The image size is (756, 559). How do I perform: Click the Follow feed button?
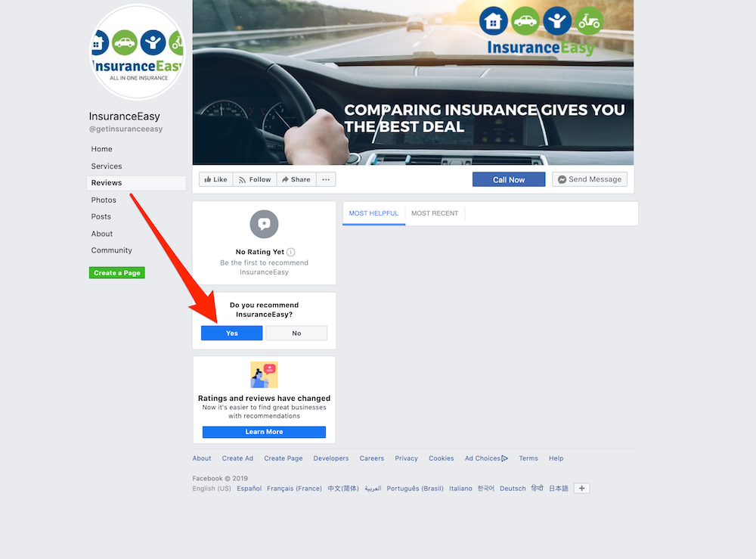[x=255, y=179]
